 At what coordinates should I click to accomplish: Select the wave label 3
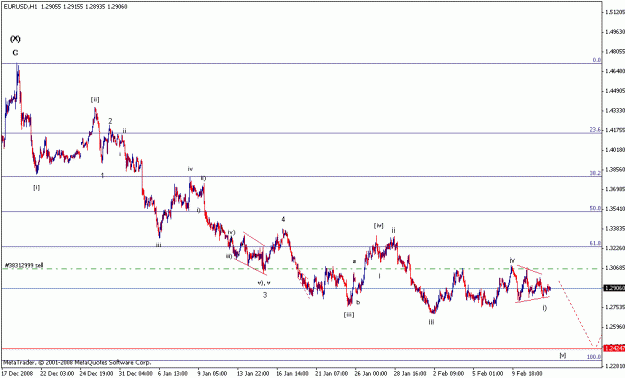[x=265, y=295]
